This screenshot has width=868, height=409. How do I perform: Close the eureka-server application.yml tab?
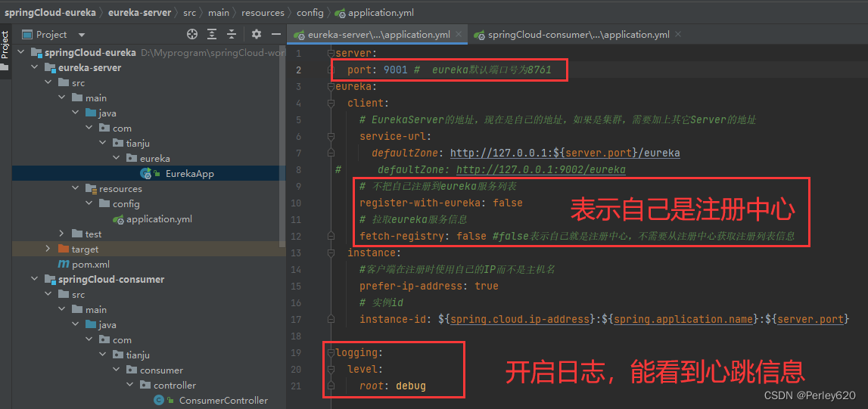click(x=459, y=34)
